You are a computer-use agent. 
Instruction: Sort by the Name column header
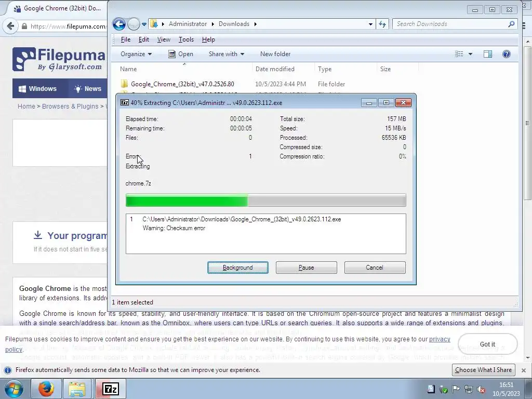[184, 69]
